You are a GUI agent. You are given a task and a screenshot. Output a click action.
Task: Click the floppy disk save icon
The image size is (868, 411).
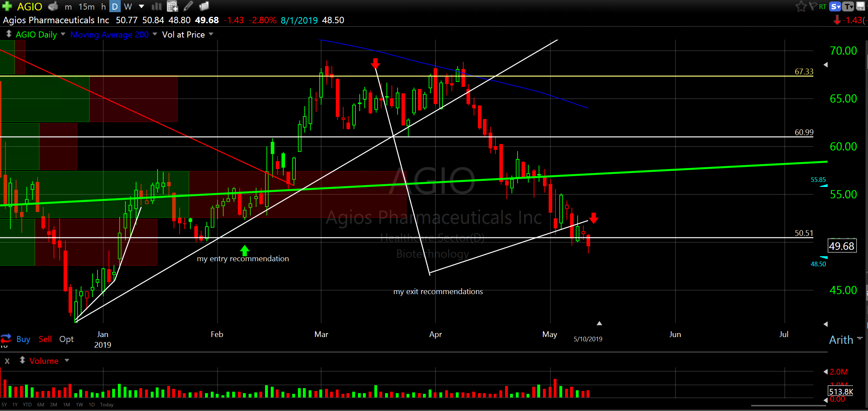pos(861,6)
